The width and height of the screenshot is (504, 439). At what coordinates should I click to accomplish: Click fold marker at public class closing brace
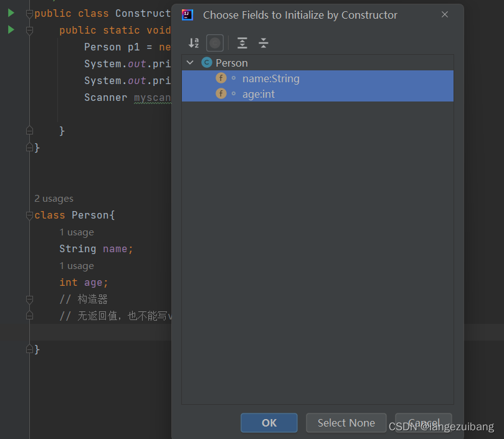29,148
